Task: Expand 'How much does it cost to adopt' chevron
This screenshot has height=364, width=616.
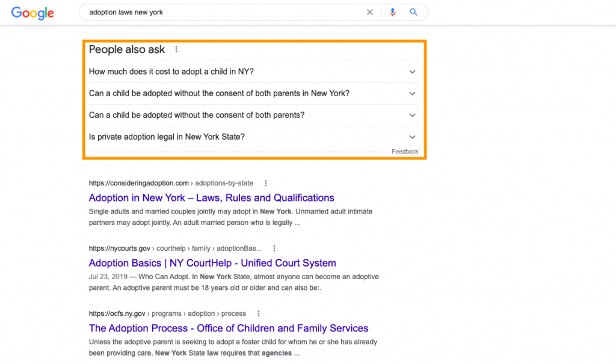Action: coord(412,72)
